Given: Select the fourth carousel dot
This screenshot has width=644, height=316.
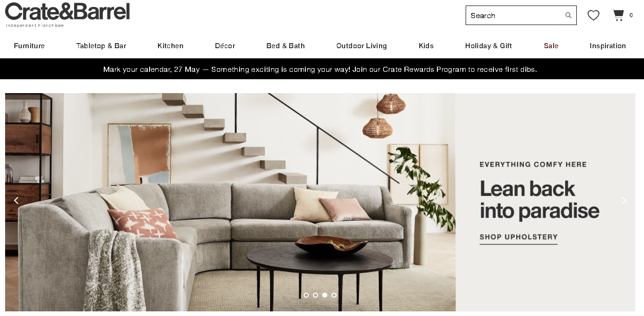Looking at the screenshot, I should (334, 295).
